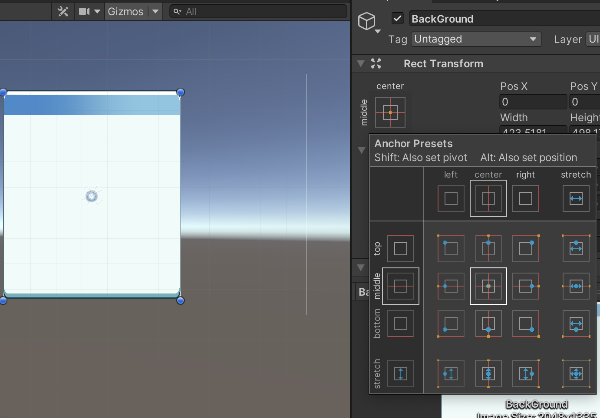Choose the bottom horizontal-stretch anchor preset
Screen dimensions: 600x418
576,323
